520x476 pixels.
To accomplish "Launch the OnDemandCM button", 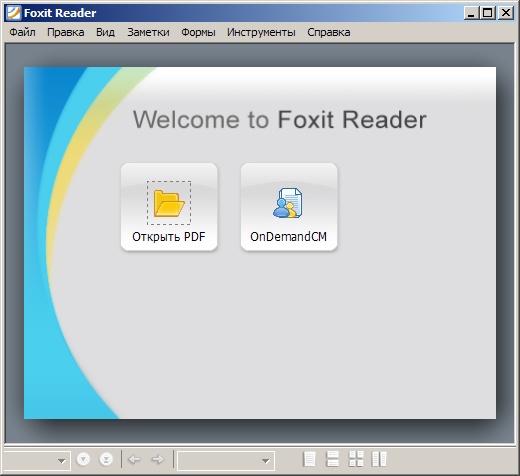I will [x=289, y=207].
